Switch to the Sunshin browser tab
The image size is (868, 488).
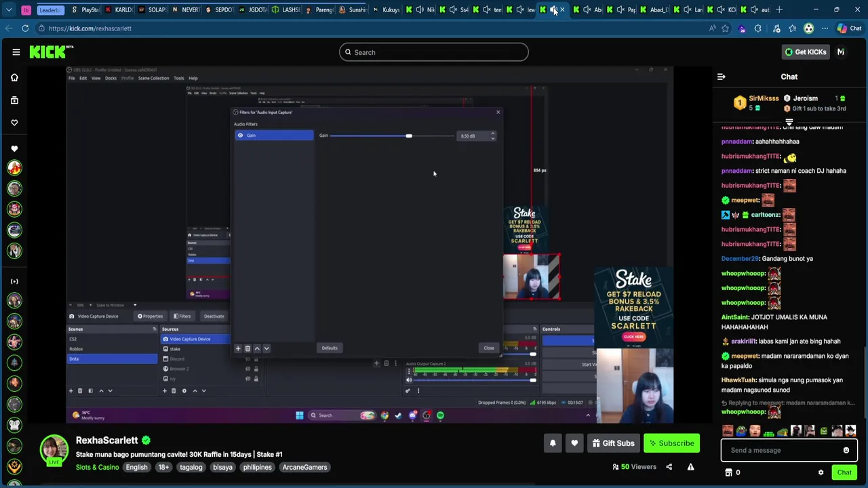pyautogui.click(x=353, y=9)
